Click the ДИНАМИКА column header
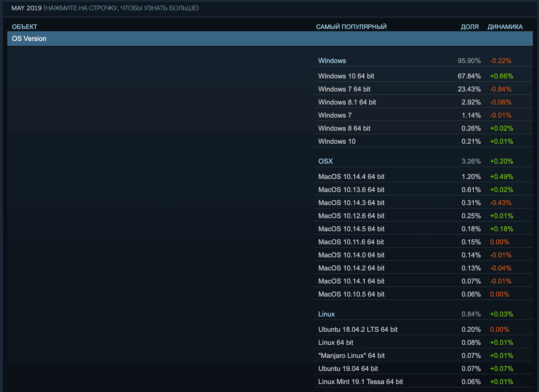539x392 pixels. point(505,27)
